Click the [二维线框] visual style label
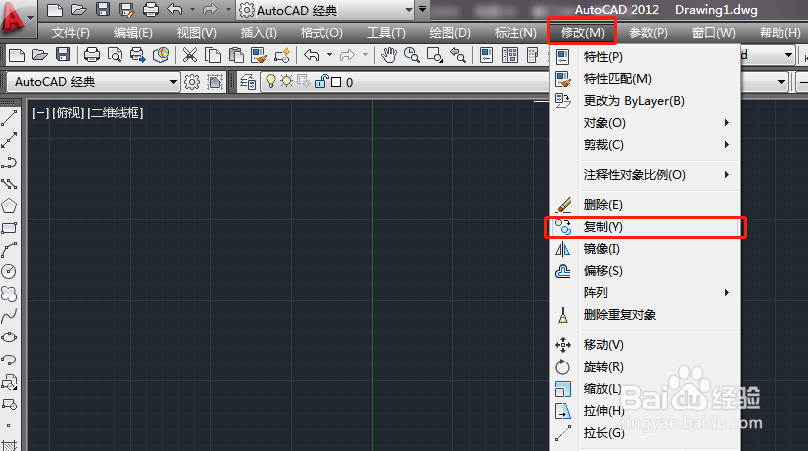 pos(115,112)
